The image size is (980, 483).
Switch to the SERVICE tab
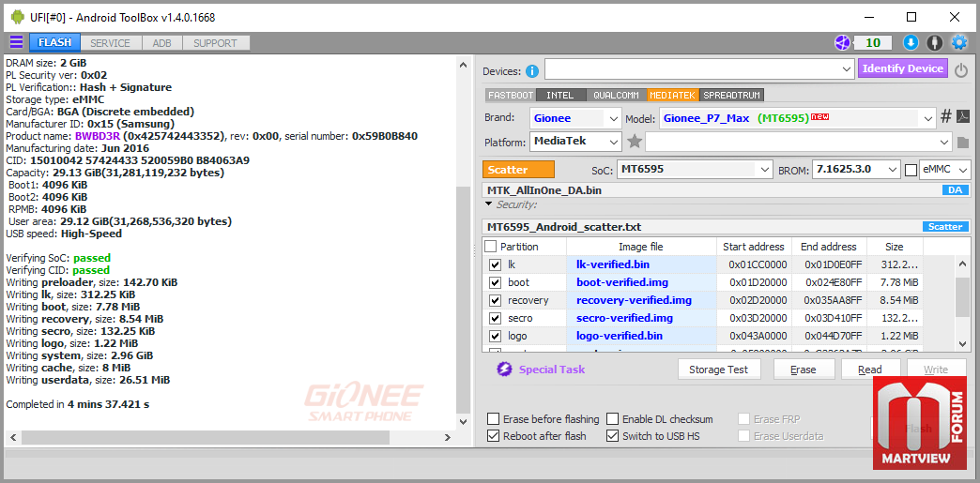click(110, 43)
